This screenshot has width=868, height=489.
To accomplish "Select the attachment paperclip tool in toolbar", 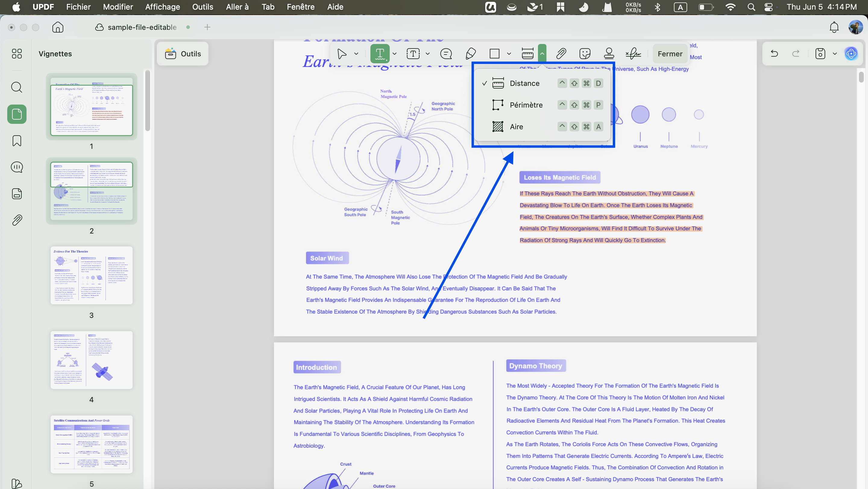I will pyautogui.click(x=561, y=54).
